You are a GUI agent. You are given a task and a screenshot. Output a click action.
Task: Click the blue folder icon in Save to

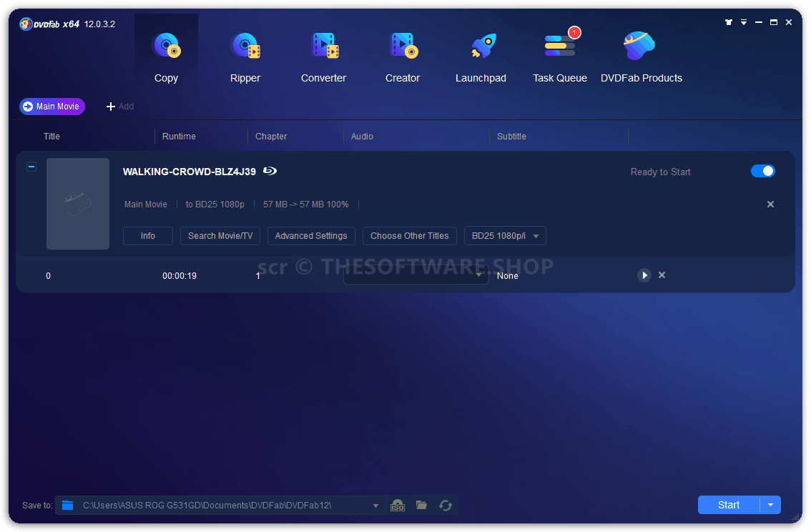click(68, 505)
